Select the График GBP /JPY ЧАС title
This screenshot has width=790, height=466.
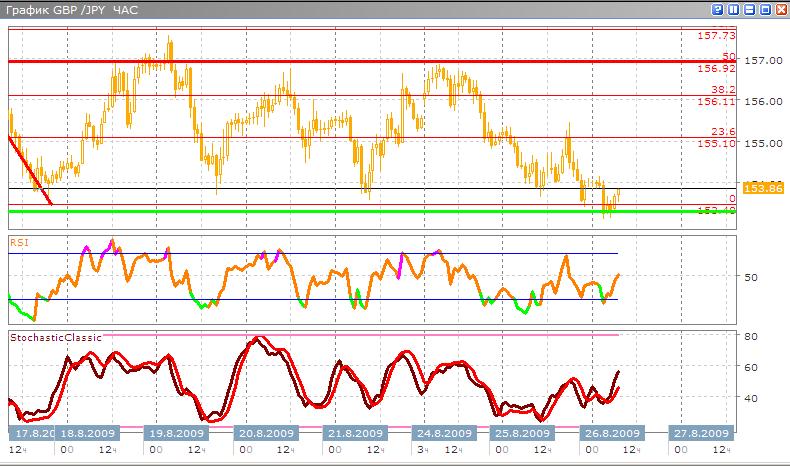[x=72, y=10]
